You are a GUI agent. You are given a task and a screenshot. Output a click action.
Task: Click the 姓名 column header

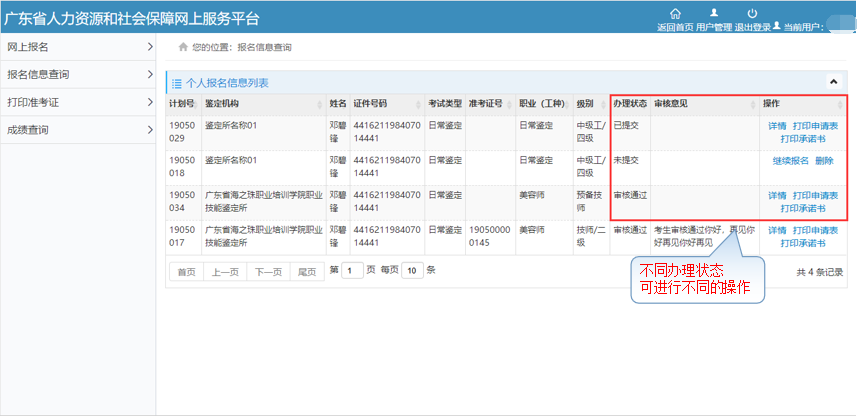(338, 104)
